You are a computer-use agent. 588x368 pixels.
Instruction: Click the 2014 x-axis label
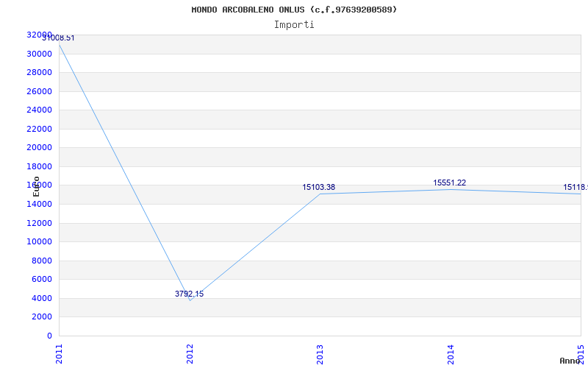(x=451, y=354)
